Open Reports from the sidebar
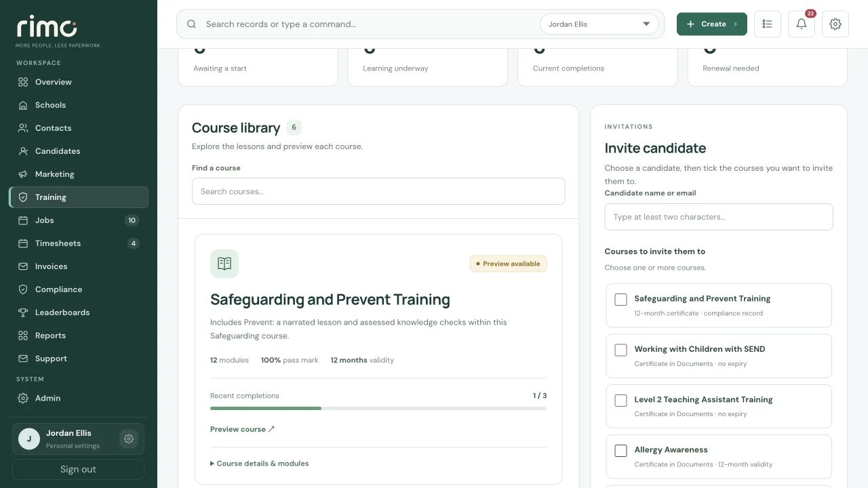Image resolution: width=868 pixels, height=488 pixels. (x=79, y=335)
